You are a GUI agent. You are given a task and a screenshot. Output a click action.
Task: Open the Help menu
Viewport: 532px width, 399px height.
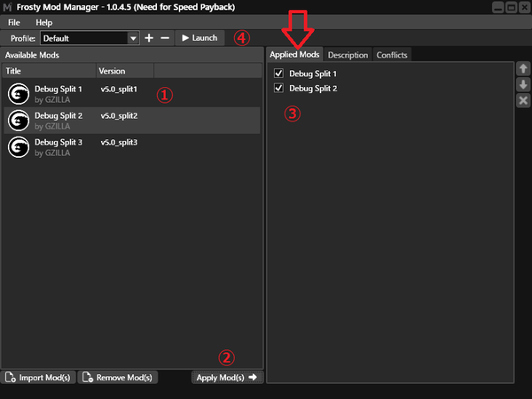click(44, 23)
